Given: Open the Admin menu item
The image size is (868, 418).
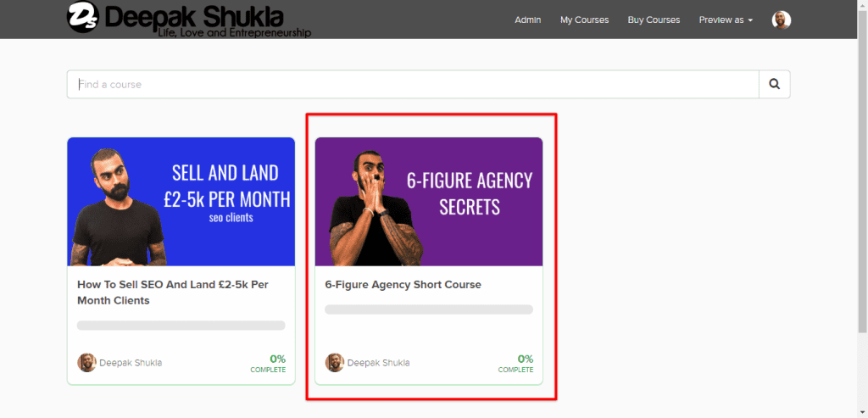Looking at the screenshot, I should pyautogui.click(x=527, y=20).
